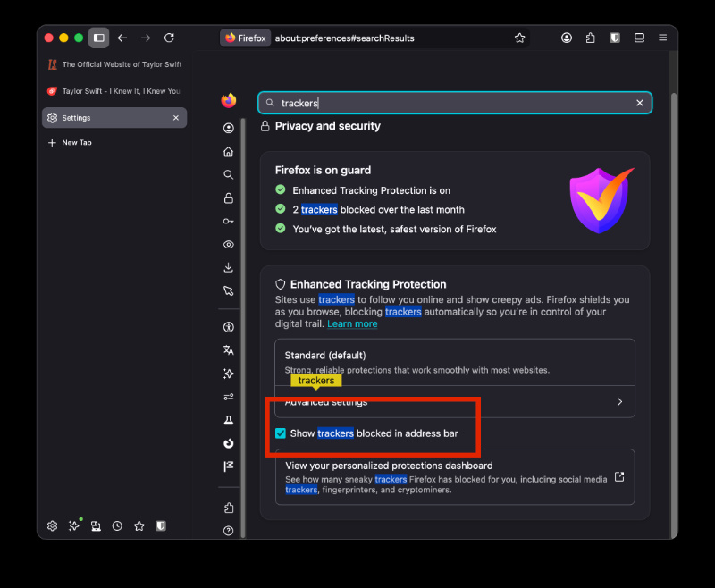Open the cursor arrow settings category icon

(x=229, y=290)
